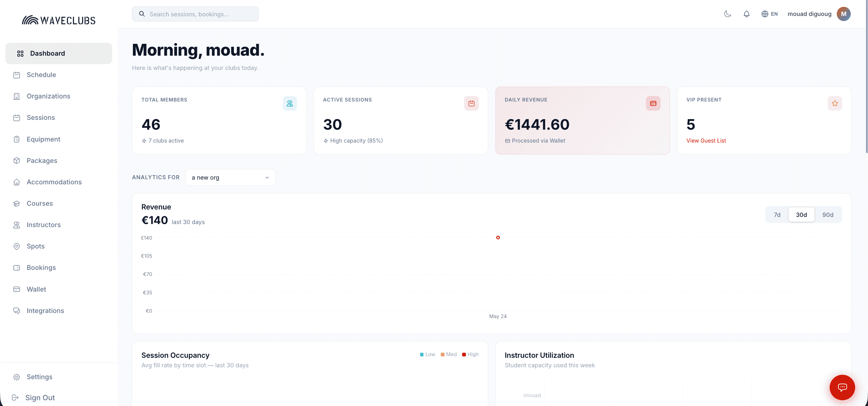This screenshot has height=406, width=868.
Task: Click the user avatar with letter M
Action: point(844,14)
